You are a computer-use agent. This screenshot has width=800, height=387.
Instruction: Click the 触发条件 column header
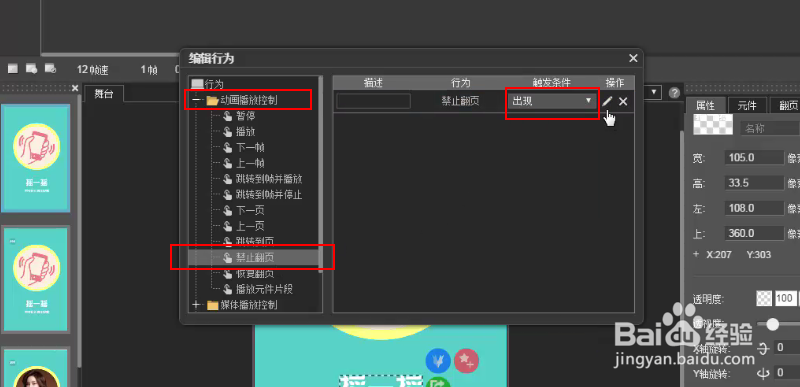click(x=551, y=83)
